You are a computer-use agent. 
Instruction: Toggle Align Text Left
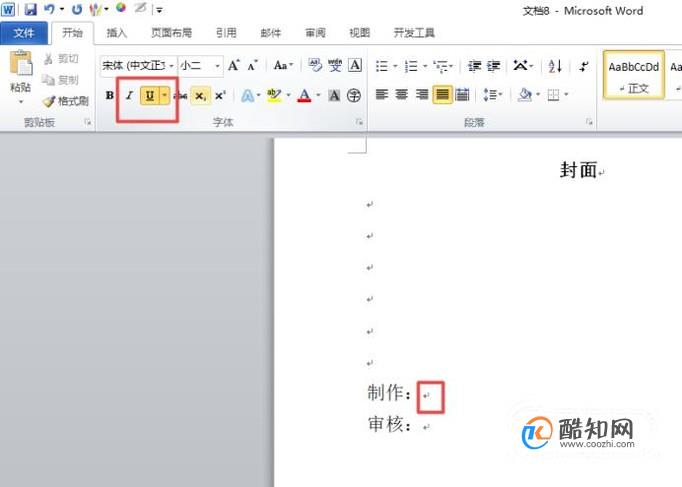[x=381, y=94]
